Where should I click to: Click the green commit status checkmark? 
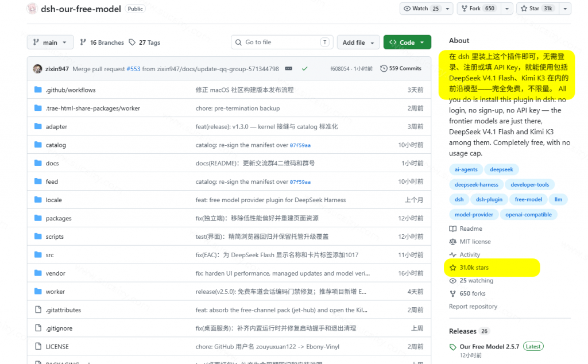tap(304, 68)
